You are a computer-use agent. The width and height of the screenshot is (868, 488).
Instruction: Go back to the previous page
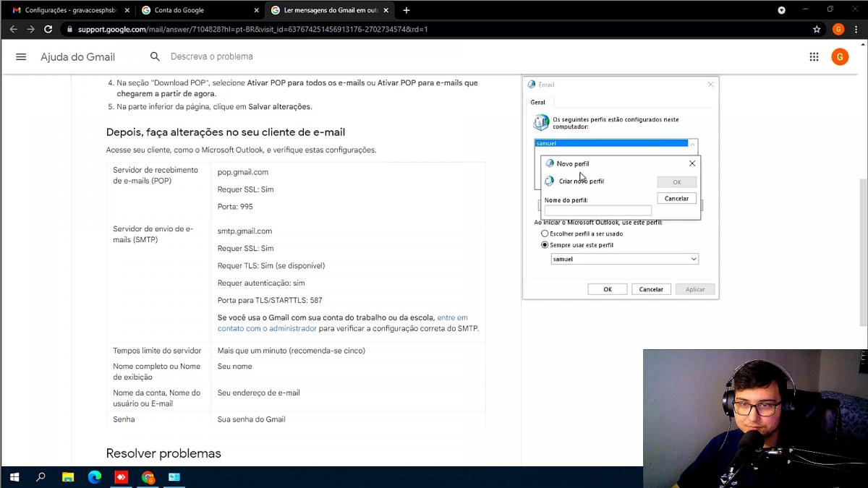pos(13,29)
